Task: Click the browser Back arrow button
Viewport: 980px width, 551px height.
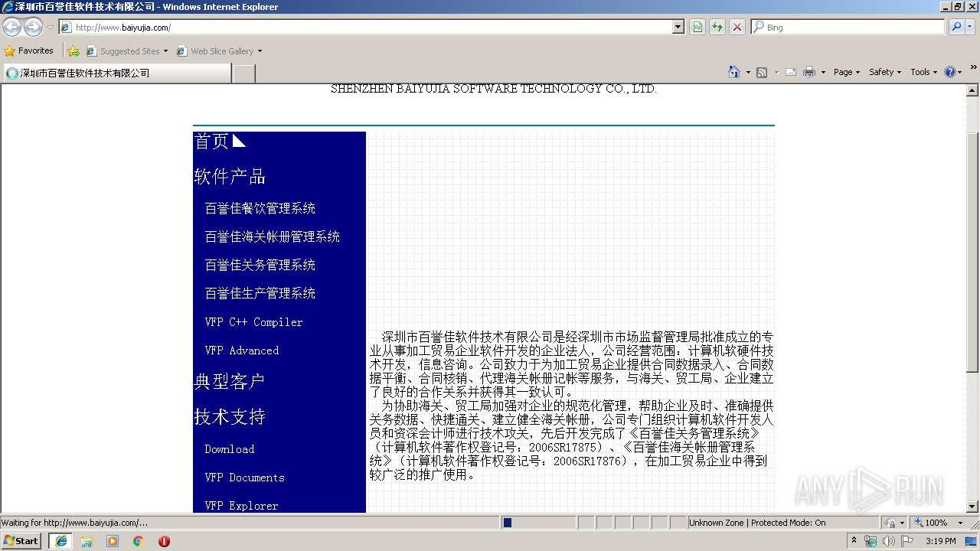Action: pos(11,27)
